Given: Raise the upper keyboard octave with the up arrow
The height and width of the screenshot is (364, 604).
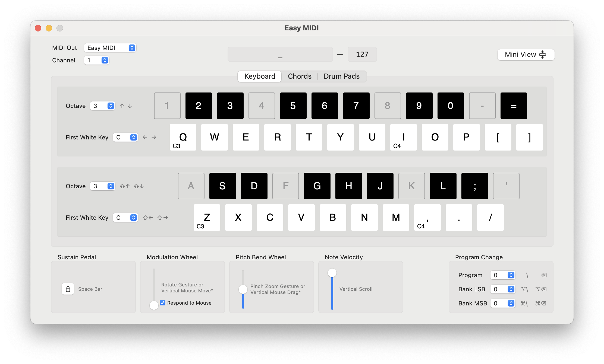Looking at the screenshot, I should (x=122, y=106).
